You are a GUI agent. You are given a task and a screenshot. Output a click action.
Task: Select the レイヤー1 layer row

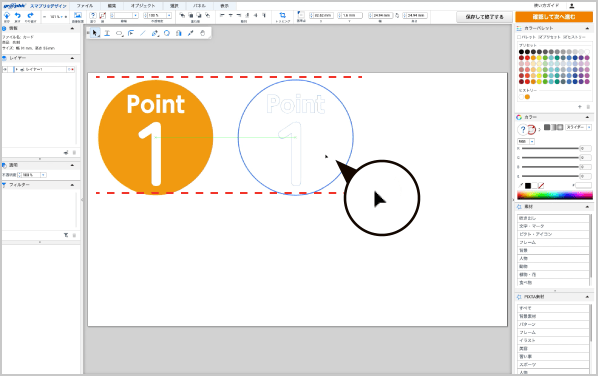click(40, 69)
